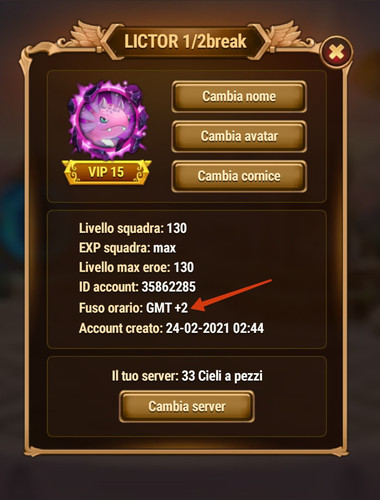Tap the VIP 15 badge

pos(106,172)
